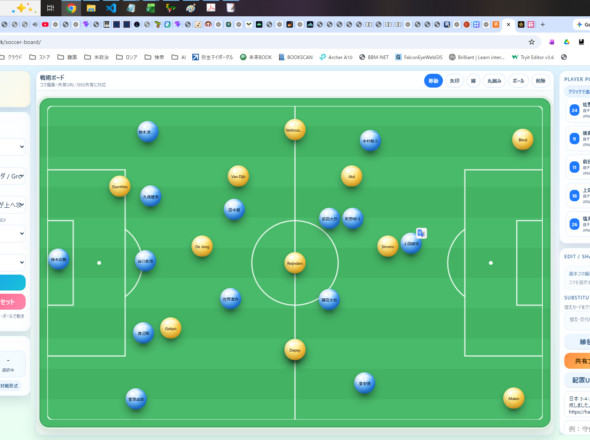The height and width of the screenshot is (440, 590).
Task: Click the yellow De Jong player marker
Action: (202, 247)
